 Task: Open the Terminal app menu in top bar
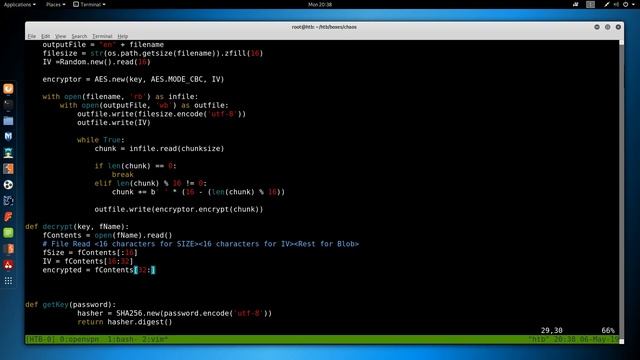[89, 4]
